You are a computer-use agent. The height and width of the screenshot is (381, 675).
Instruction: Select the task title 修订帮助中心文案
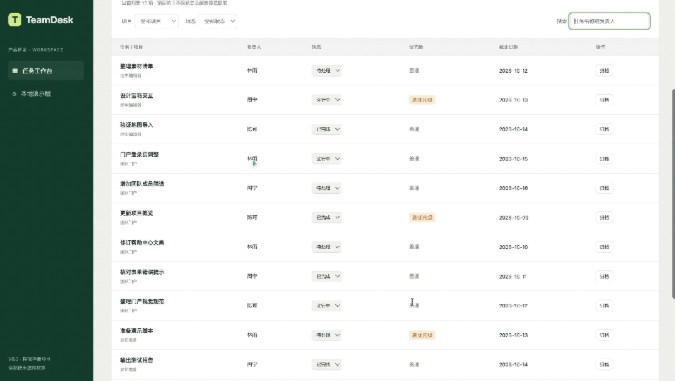click(142, 242)
